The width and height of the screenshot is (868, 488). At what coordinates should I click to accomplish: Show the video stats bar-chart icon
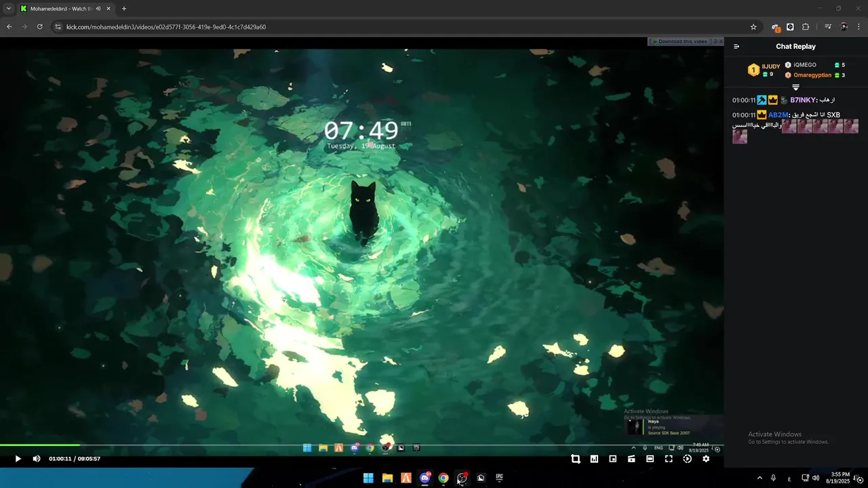(594, 459)
